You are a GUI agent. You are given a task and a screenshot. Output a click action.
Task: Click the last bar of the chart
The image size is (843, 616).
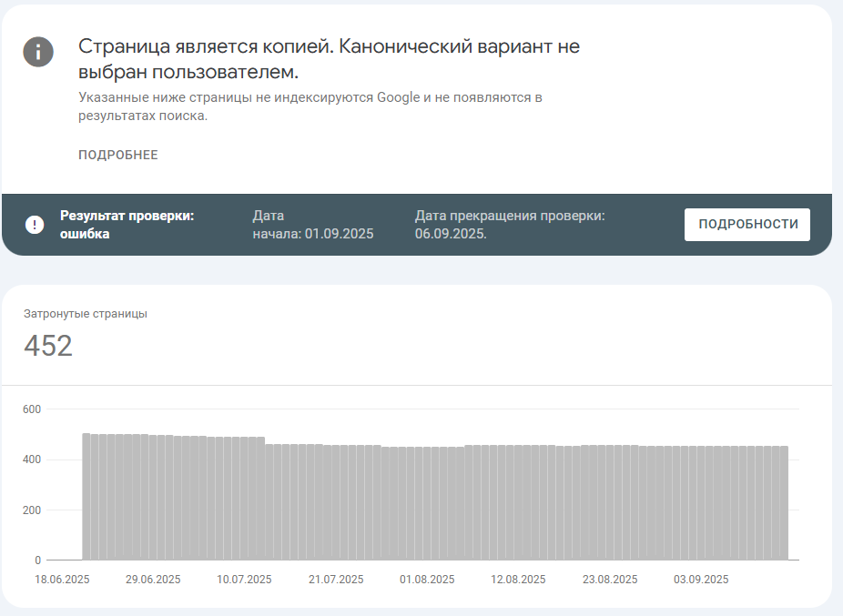pos(785,503)
